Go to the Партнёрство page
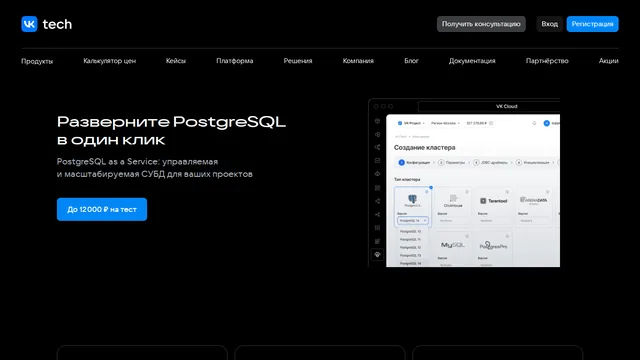640x360 pixels. pos(547,61)
